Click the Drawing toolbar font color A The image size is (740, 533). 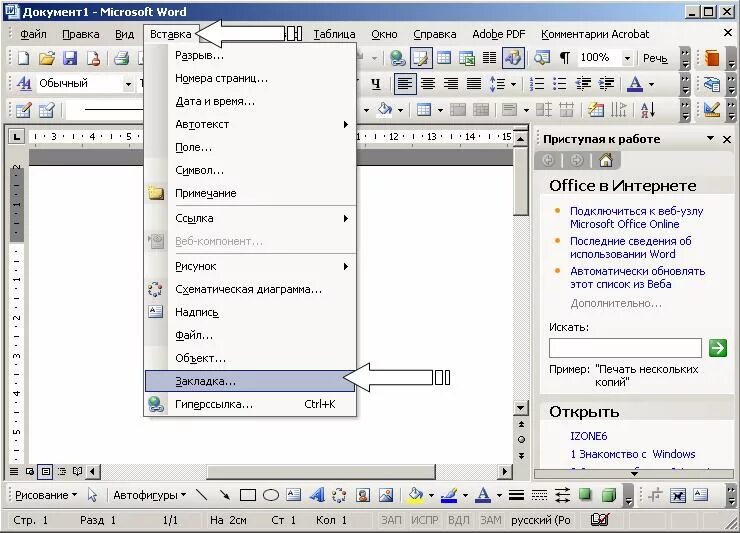click(x=483, y=495)
